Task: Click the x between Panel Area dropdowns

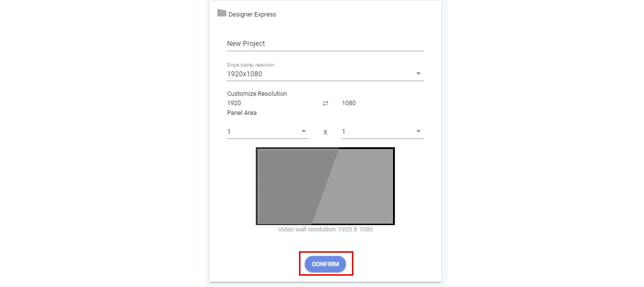Action: 325,132
